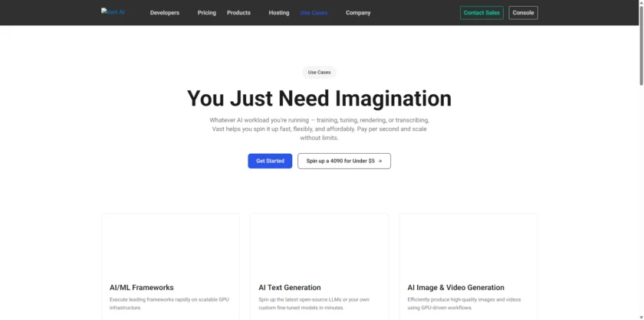Click the Use Cases badge above the headline

319,73
